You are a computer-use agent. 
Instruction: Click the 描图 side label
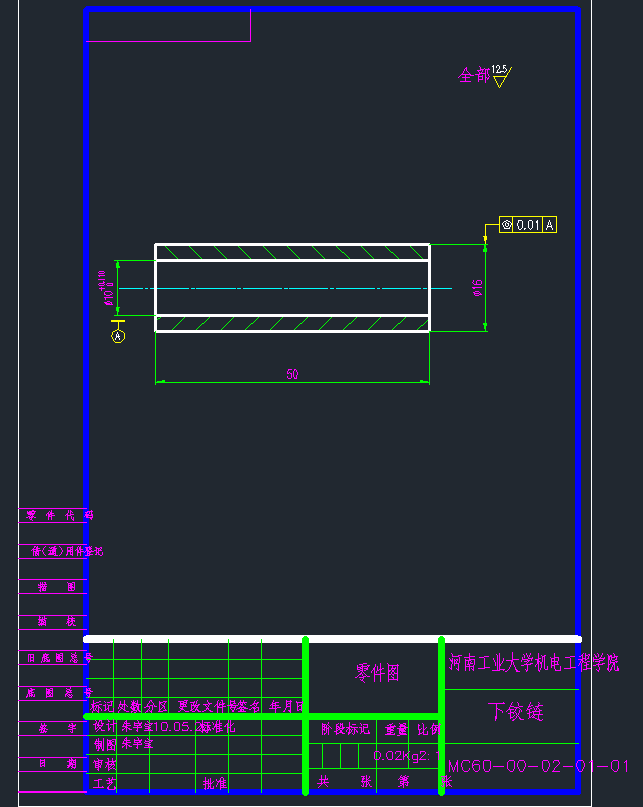tap(57, 587)
